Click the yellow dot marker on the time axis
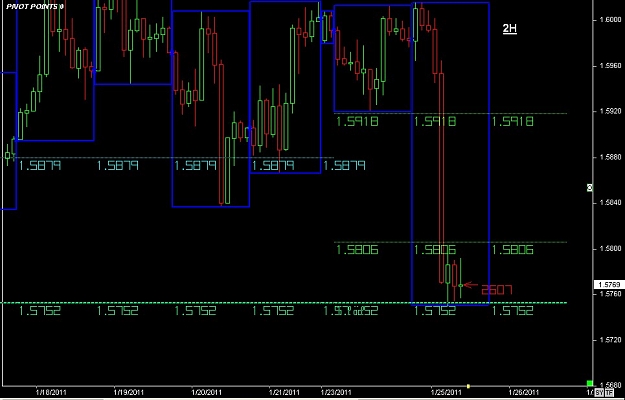 pos(468,386)
